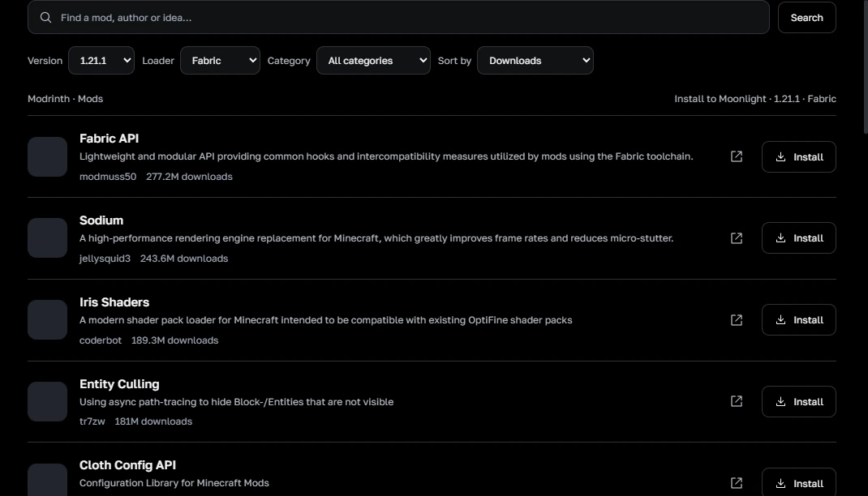Open the Loader Fabric dropdown
This screenshot has width=868, height=496.
(221, 60)
